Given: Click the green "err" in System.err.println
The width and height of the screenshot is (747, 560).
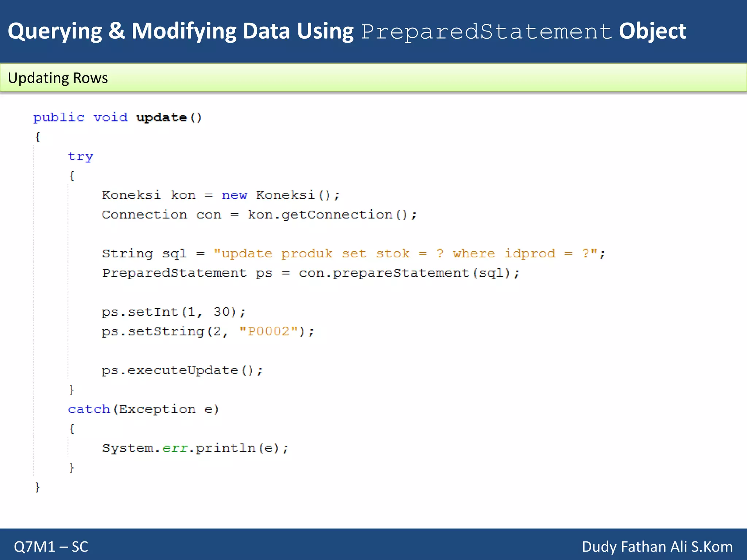Looking at the screenshot, I should 175,448.
